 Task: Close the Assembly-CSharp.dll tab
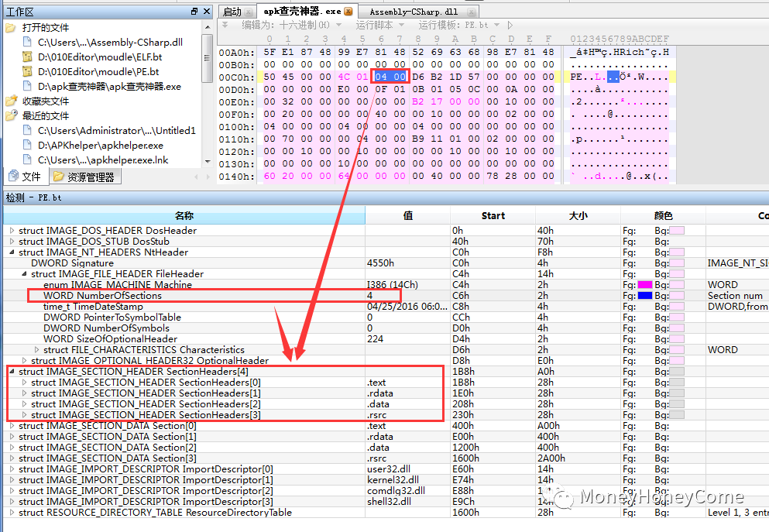pos(472,12)
